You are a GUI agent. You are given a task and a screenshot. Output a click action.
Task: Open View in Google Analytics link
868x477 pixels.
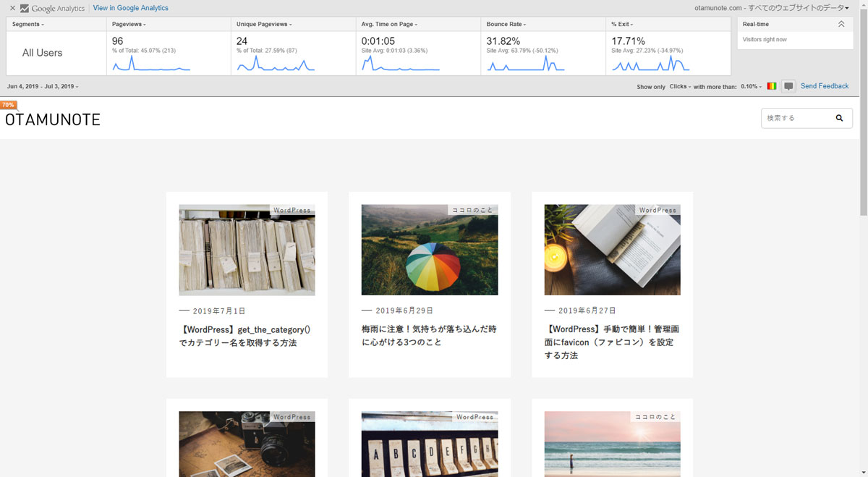point(131,8)
